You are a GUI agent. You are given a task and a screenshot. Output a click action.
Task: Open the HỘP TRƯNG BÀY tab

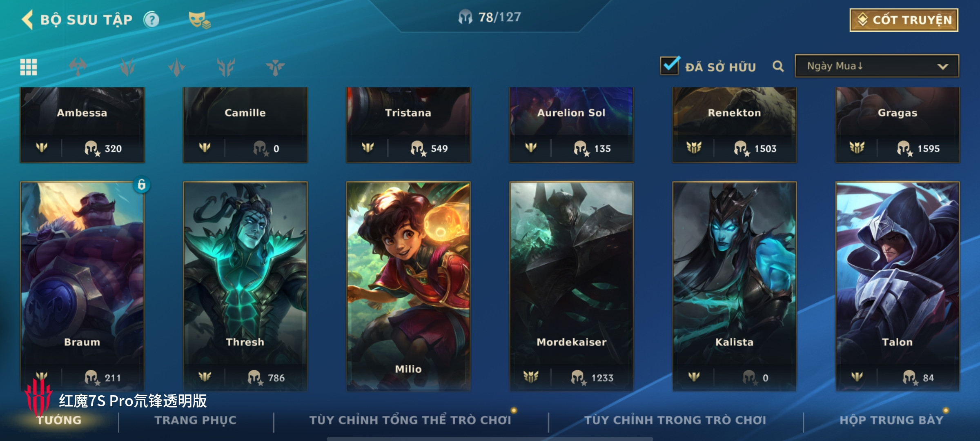pos(892,420)
